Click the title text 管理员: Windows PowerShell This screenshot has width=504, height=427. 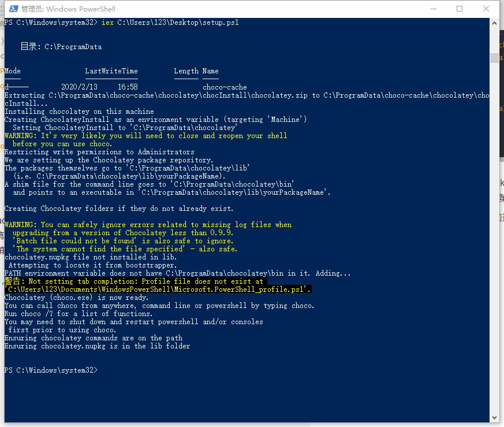tap(69, 9)
